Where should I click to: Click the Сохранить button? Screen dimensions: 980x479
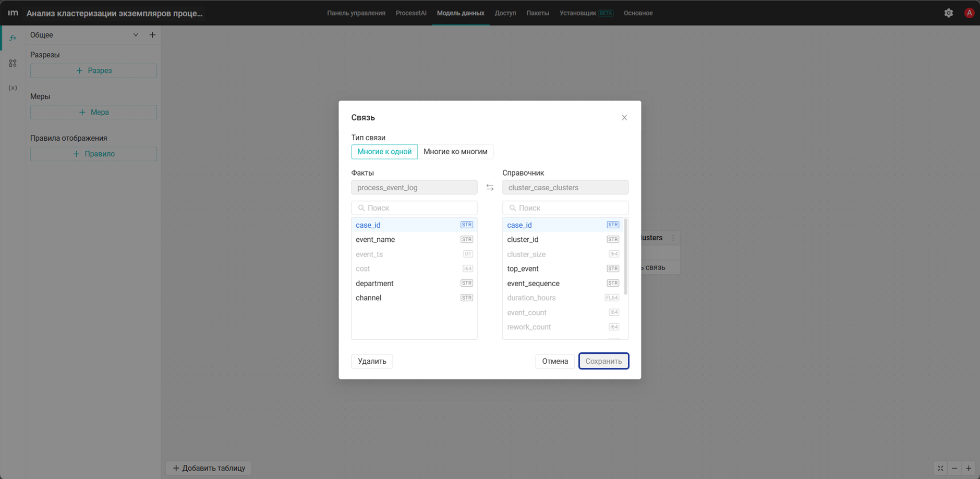603,361
